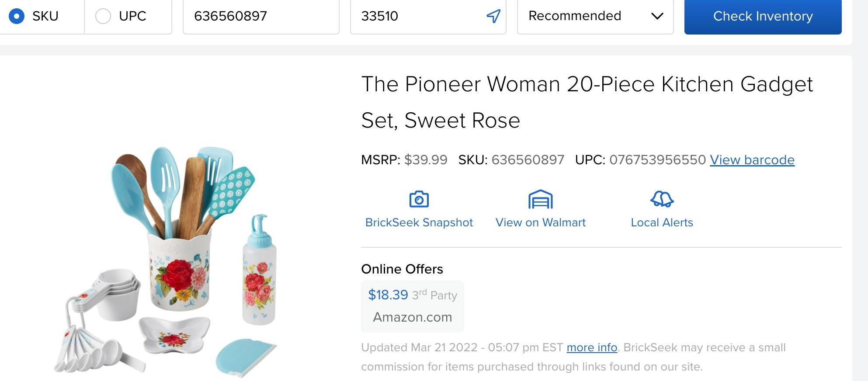Select the UPC radio button

click(x=103, y=17)
